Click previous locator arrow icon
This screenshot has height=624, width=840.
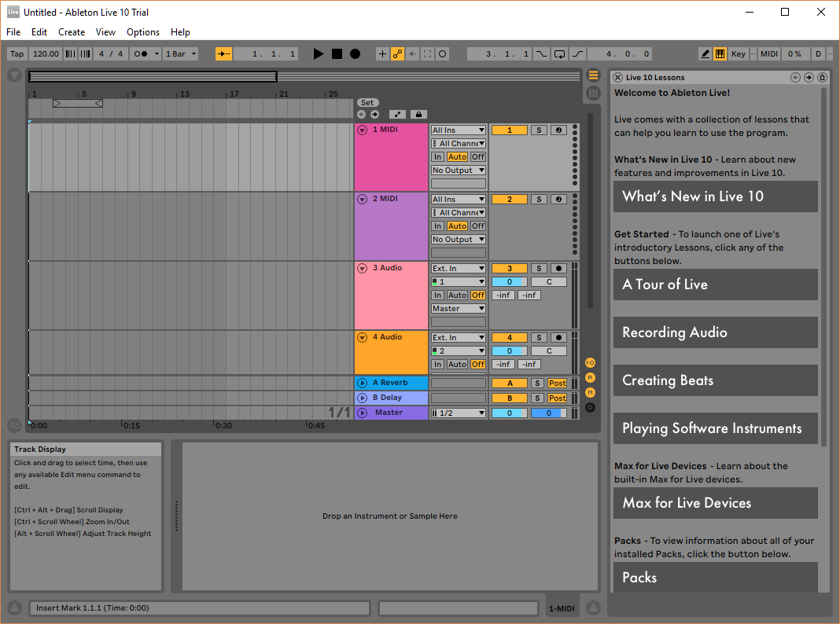point(362,115)
